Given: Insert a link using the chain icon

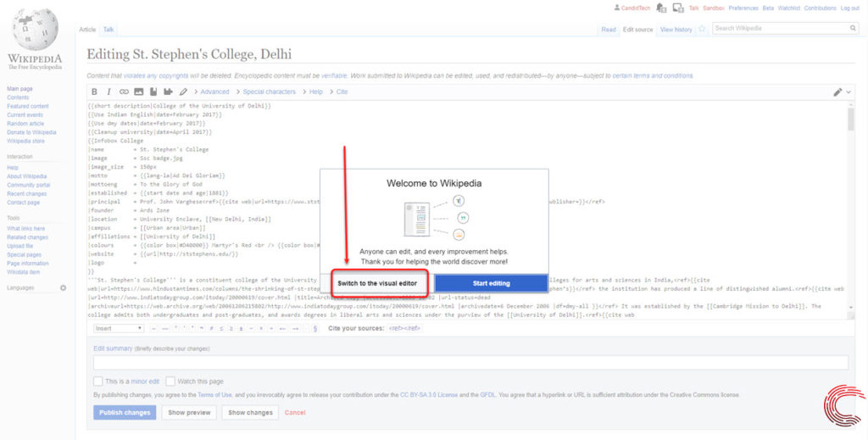Looking at the screenshot, I should (x=124, y=92).
